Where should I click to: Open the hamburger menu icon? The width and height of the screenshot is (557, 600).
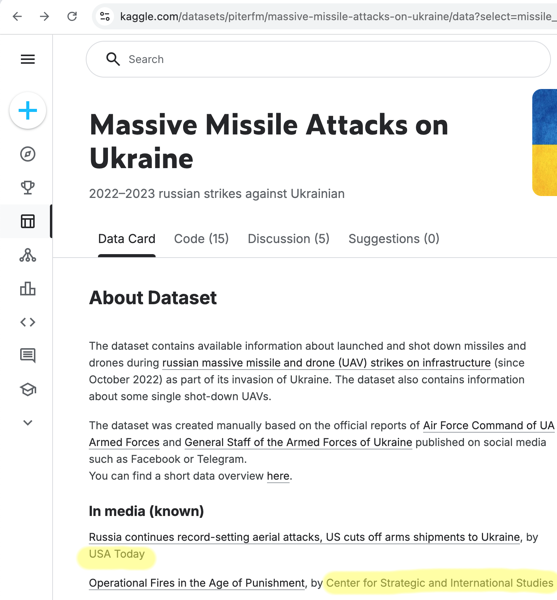[28, 59]
